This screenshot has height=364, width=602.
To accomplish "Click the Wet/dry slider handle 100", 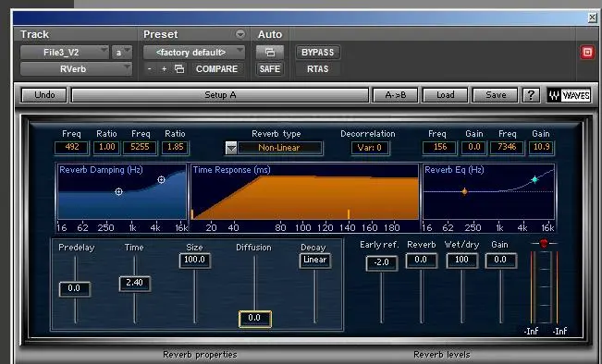I will [461, 261].
